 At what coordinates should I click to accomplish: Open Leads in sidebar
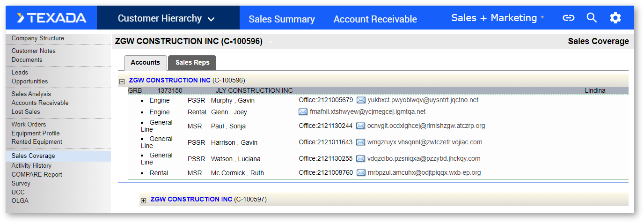(20, 72)
